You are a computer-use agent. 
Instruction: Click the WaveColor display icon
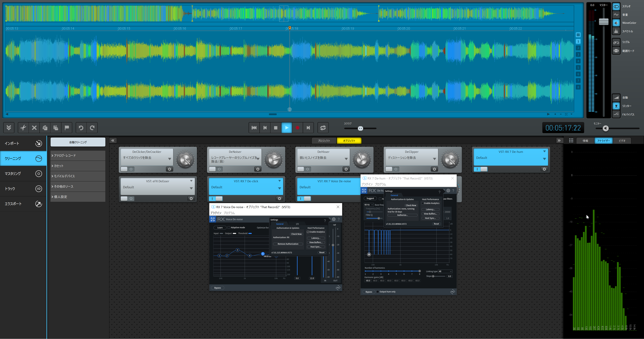pyautogui.click(x=616, y=23)
